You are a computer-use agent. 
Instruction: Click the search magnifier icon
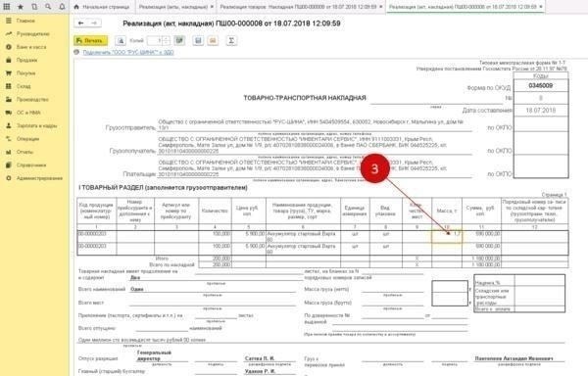click(x=48, y=7)
